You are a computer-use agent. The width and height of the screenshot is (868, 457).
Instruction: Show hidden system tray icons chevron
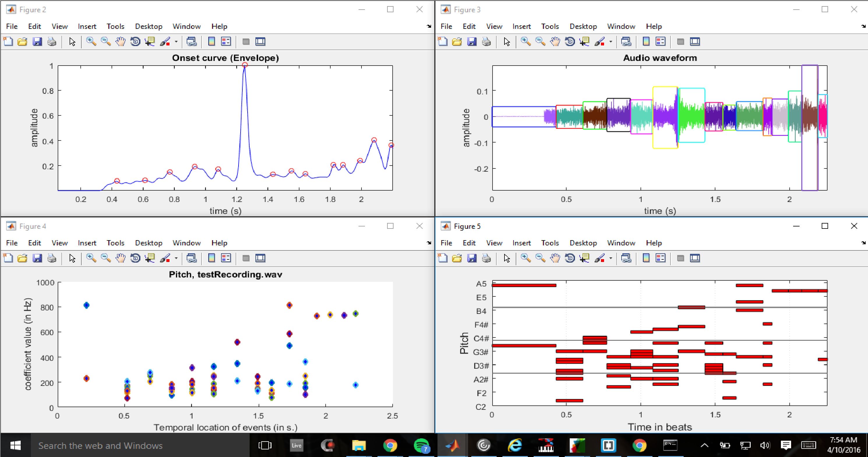[x=704, y=446]
